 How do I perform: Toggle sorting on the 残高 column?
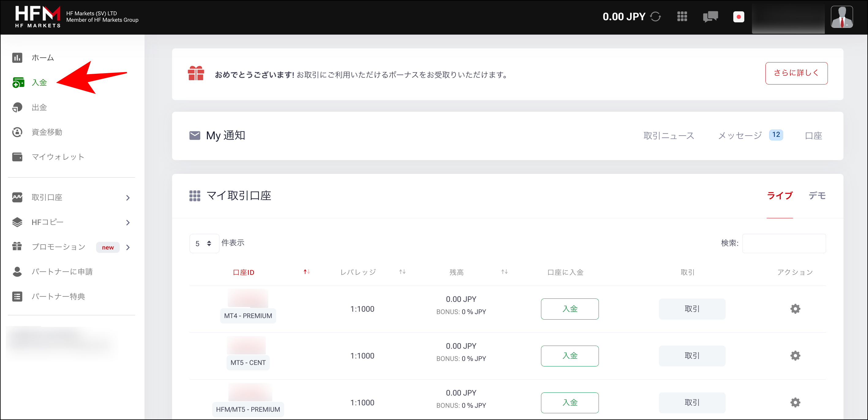pyautogui.click(x=504, y=272)
